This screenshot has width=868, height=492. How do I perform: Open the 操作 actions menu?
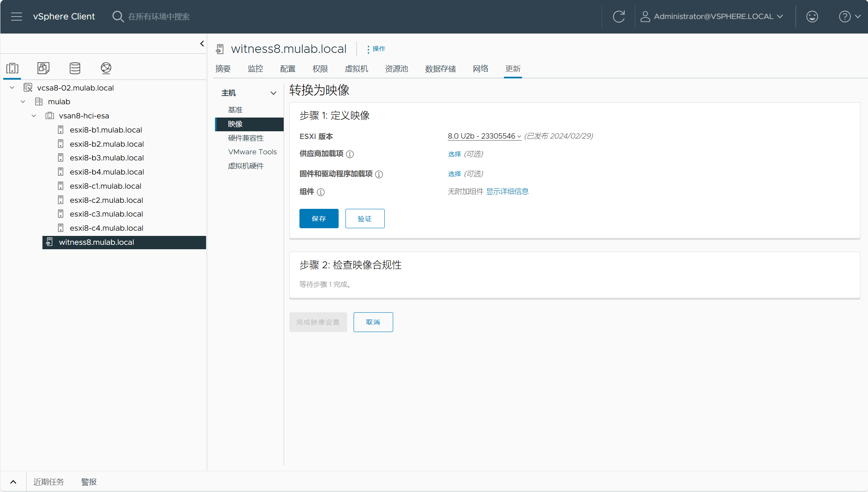click(x=376, y=49)
